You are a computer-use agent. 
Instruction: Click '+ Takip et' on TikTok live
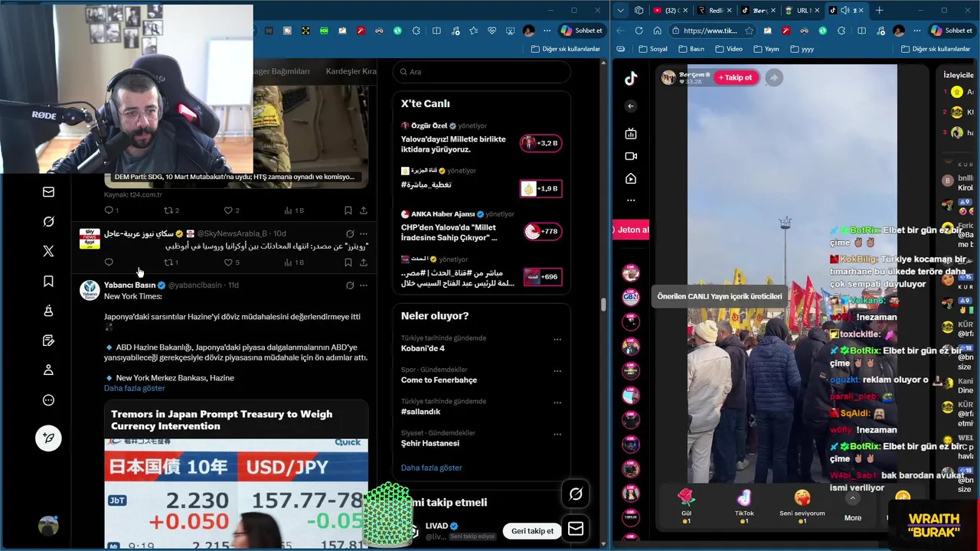(735, 77)
